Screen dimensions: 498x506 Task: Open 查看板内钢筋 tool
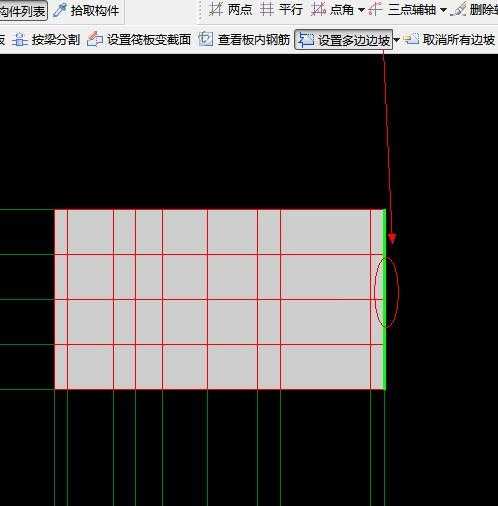pyautogui.click(x=254, y=40)
